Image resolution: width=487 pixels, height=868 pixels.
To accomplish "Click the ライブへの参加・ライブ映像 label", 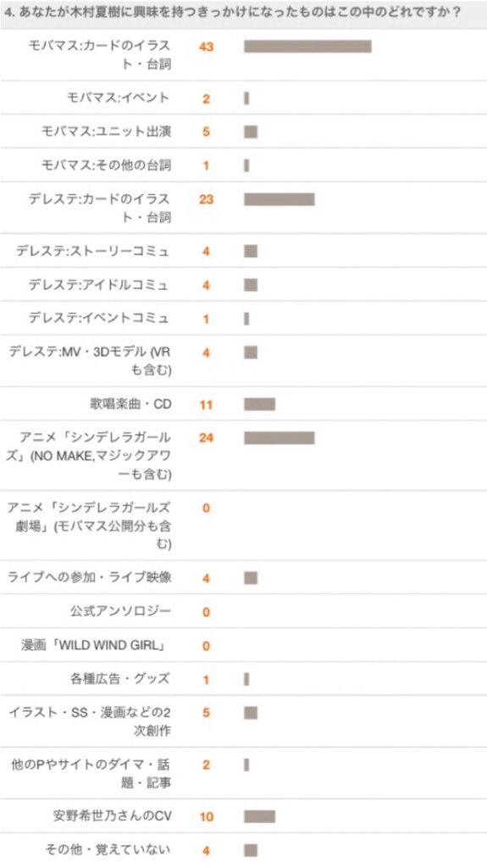I will [89, 577].
